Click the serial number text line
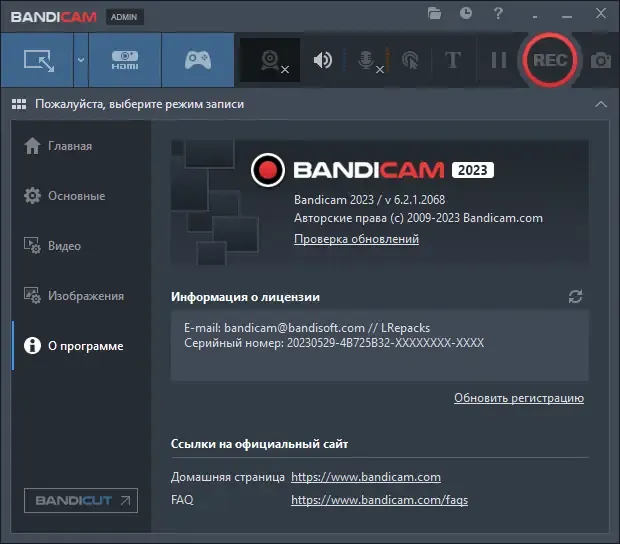This screenshot has height=544, width=620. coord(334,343)
